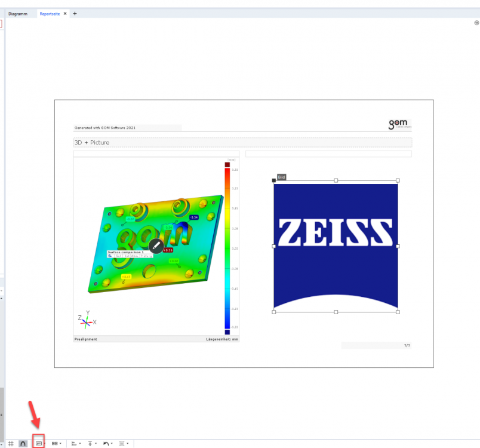The height and width of the screenshot is (448, 480).
Task: Click the XYZ coordinate axes icon
Action: point(87,320)
